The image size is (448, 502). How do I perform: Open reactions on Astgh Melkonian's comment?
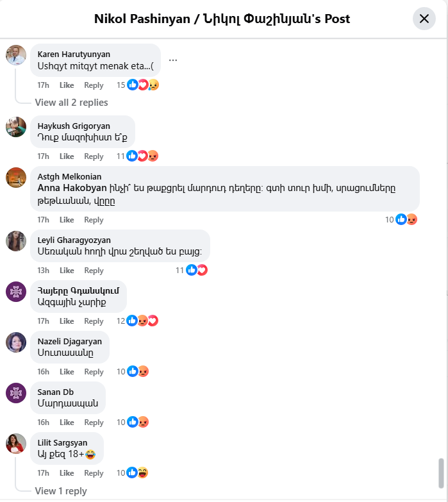coord(406,219)
